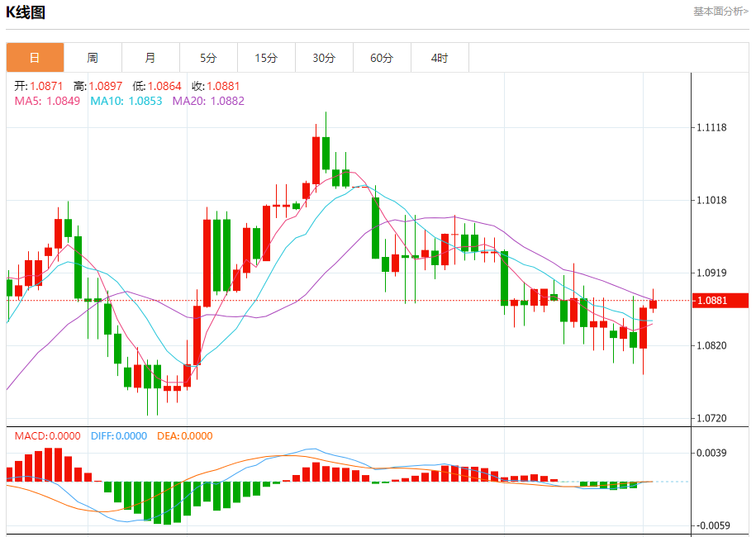Image resolution: width=756 pixels, height=537 pixels.
Task: Click the tallest green candlestick near the peak
Action: click(x=326, y=152)
